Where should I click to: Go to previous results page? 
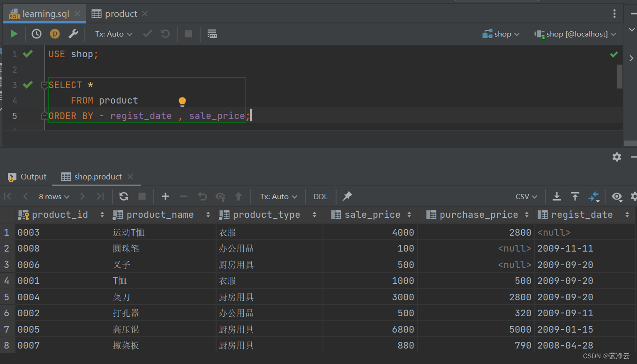(x=26, y=196)
